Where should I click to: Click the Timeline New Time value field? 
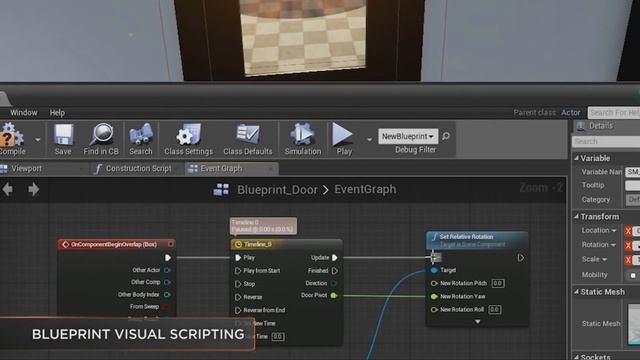pos(278,336)
